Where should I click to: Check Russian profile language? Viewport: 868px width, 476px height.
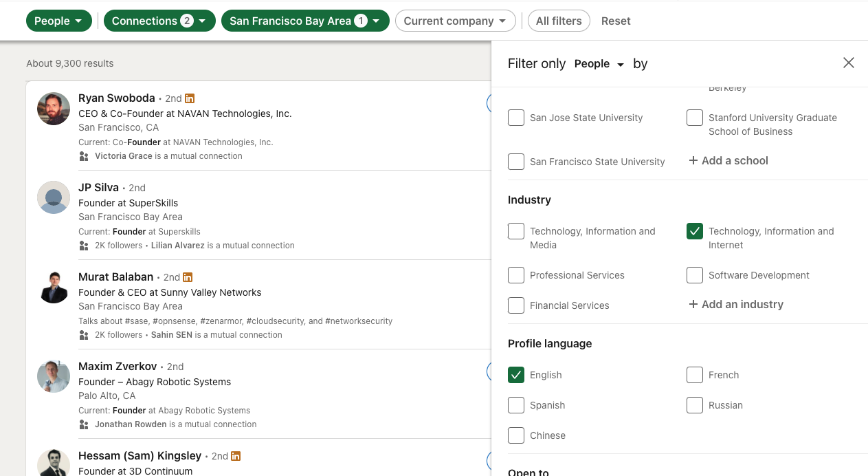coord(695,405)
